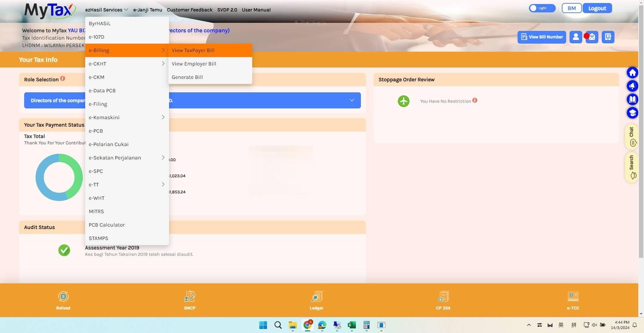Select MITRS in the services menu

click(127, 211)
